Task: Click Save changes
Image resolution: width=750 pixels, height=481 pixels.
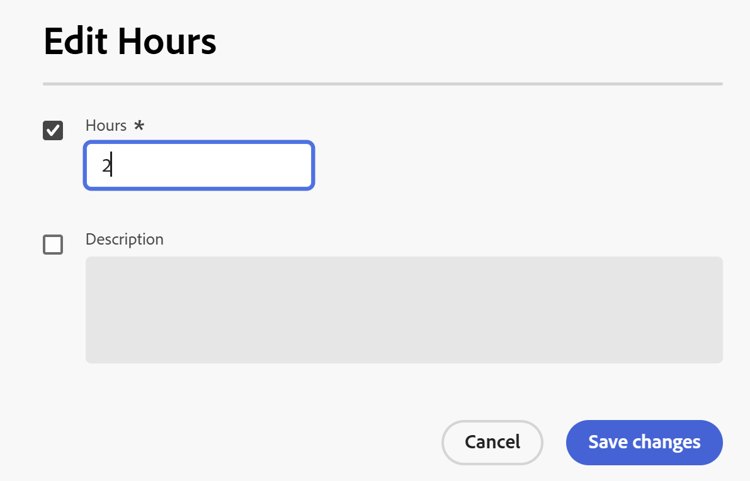Action: (644, 442)
